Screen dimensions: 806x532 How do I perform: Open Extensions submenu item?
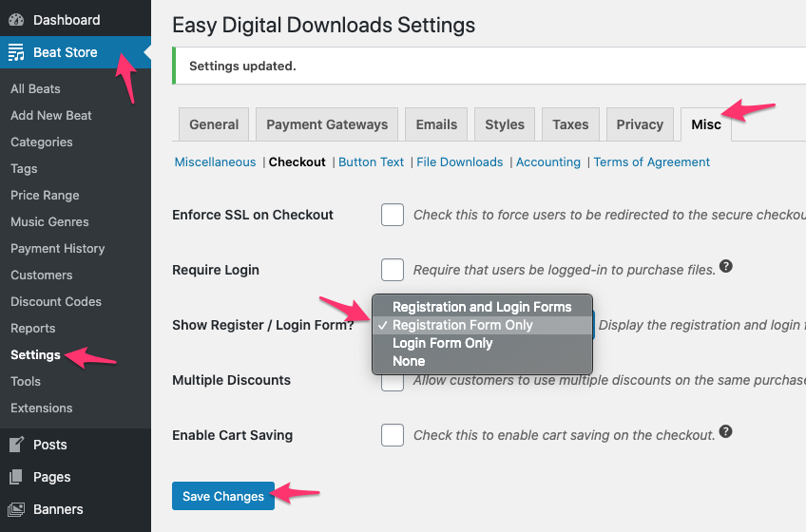click(41, 408)
